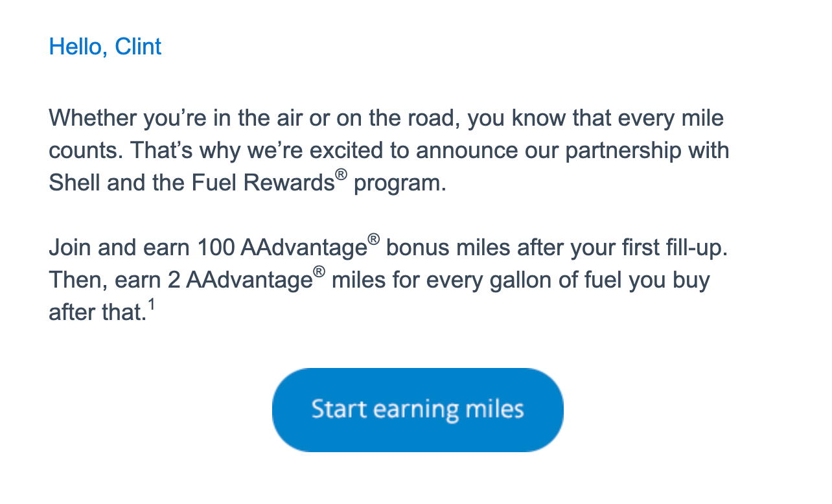Click the partnership announcement sentence

pos(389,150)
